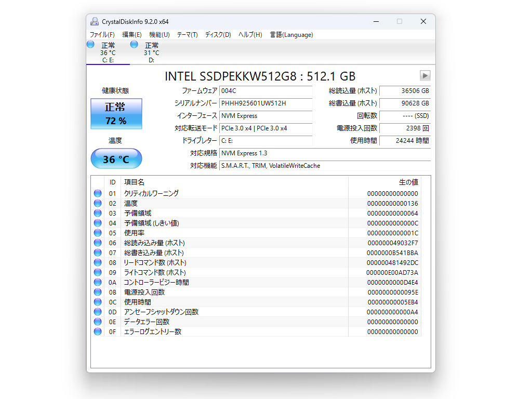The height and width of the screenshot is (399, 532).
Task: Click power on count value 2398 回
Action: pyautogui.click(x=405, y=128)
